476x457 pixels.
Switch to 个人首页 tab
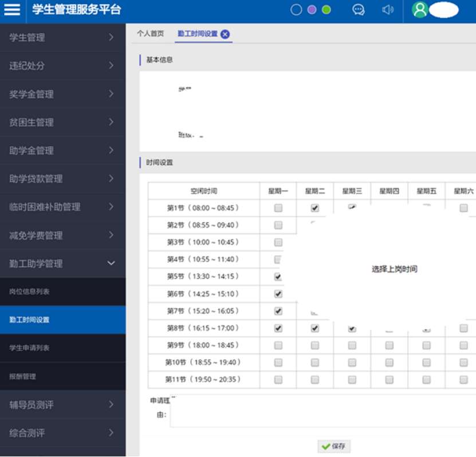(150, 34)
